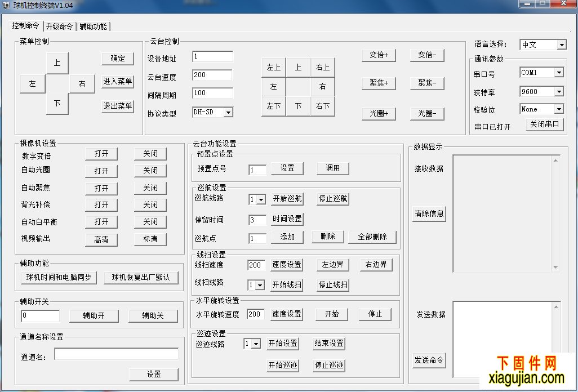This screenshot has width=578, height=392.
Task: Click the PTZ 下 direction button
Action: [x=298, y=106]
